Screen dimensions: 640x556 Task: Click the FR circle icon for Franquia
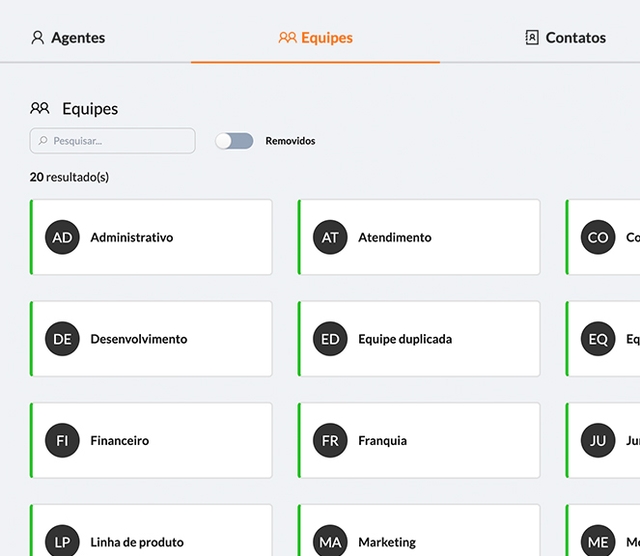(x=330, y=440)
